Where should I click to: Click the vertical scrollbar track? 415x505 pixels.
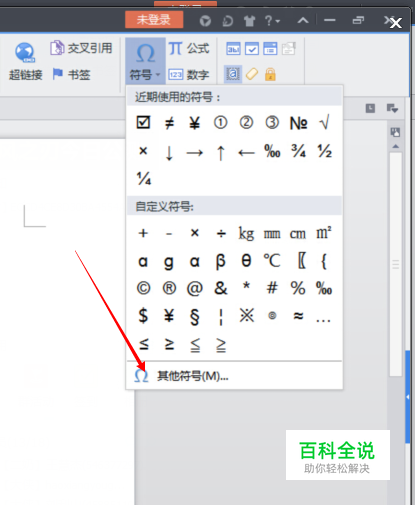pos(396,263)
